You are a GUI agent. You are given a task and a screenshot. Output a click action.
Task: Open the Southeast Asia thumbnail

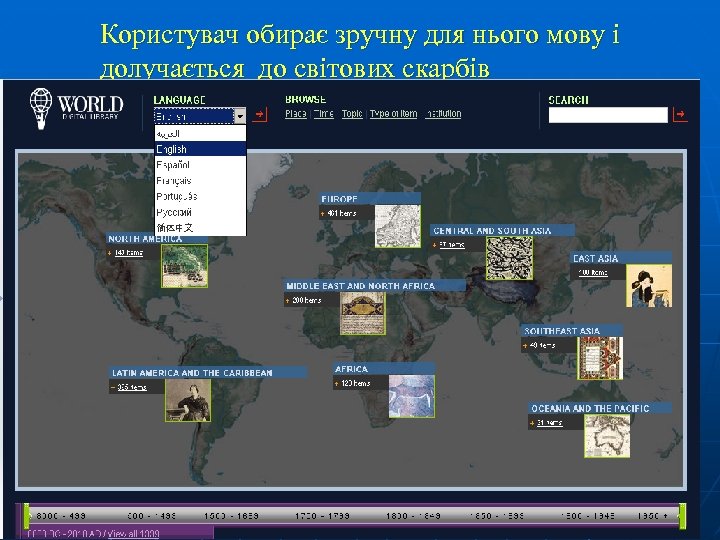tap(600, 358)
